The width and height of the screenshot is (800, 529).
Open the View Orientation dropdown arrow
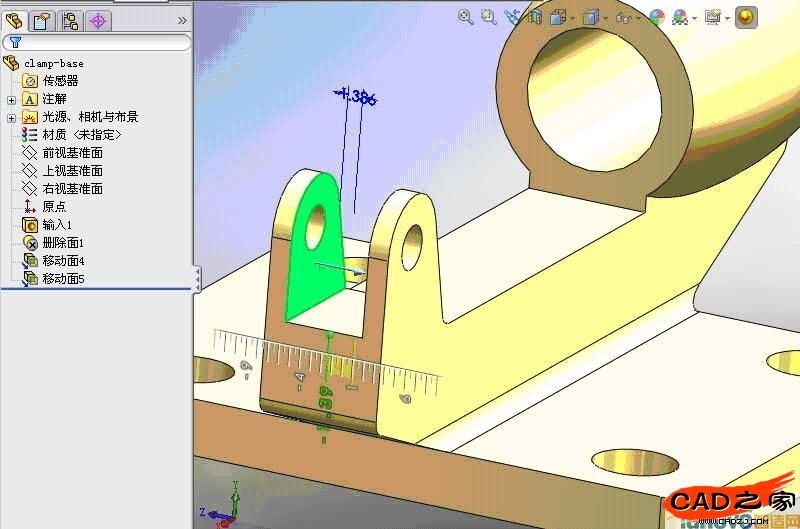click(x=574, y=17)
